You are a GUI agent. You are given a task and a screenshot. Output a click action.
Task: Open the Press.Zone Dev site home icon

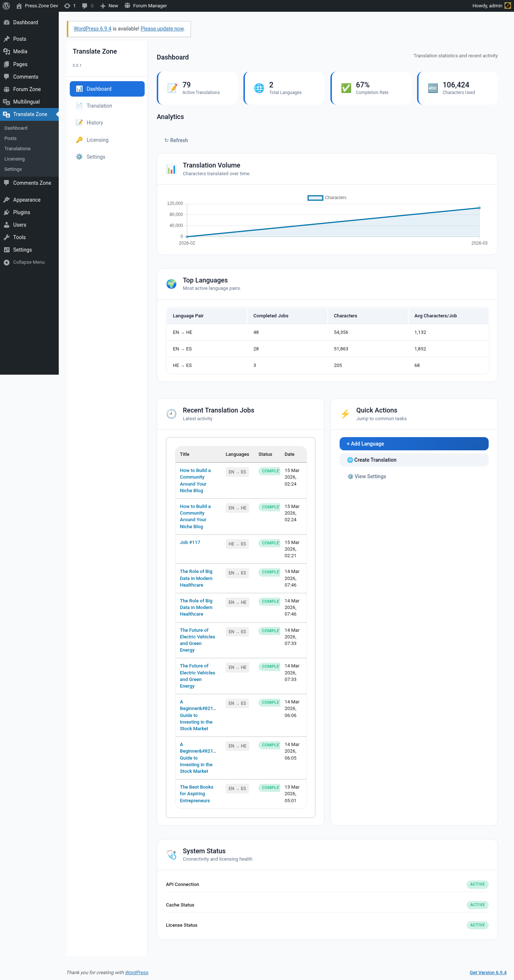click(x=19, y=6)
